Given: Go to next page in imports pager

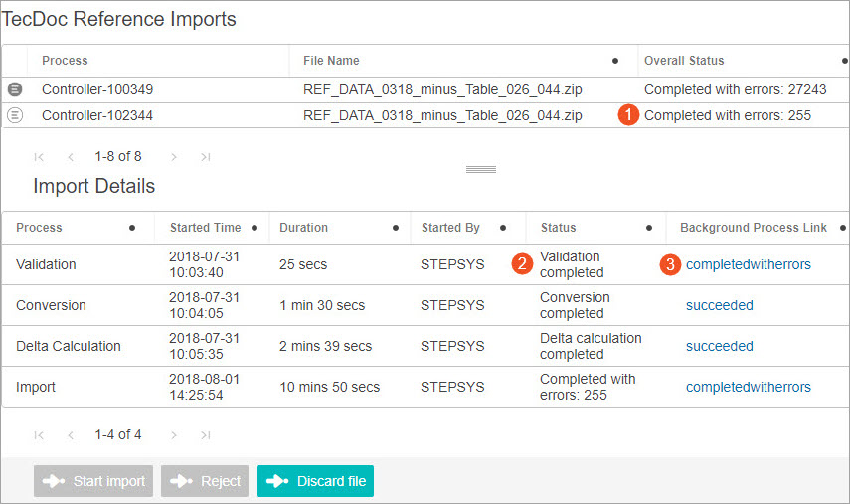Looking at the screenshot, I should (173, 157).
